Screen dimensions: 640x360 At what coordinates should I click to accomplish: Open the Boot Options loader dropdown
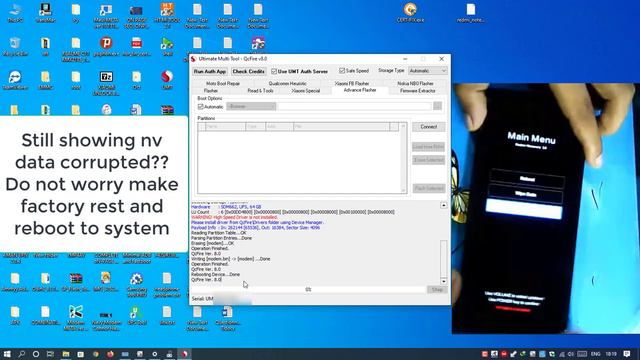[x=251, y=106]
